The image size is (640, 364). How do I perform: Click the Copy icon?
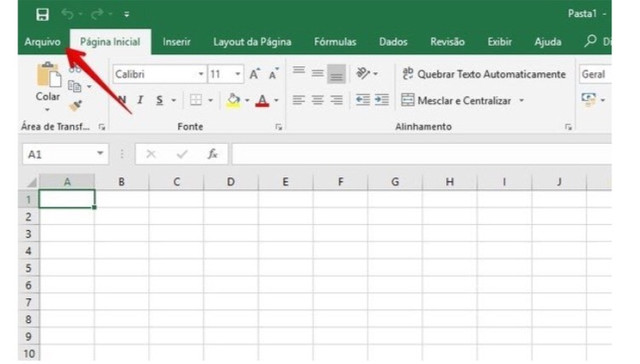pyautogui.click(x=74, y=87)
